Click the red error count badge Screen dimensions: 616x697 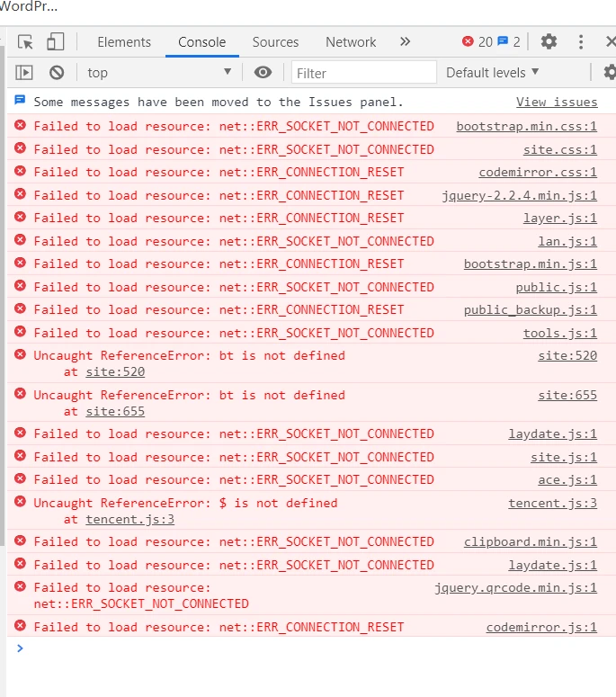477,42
